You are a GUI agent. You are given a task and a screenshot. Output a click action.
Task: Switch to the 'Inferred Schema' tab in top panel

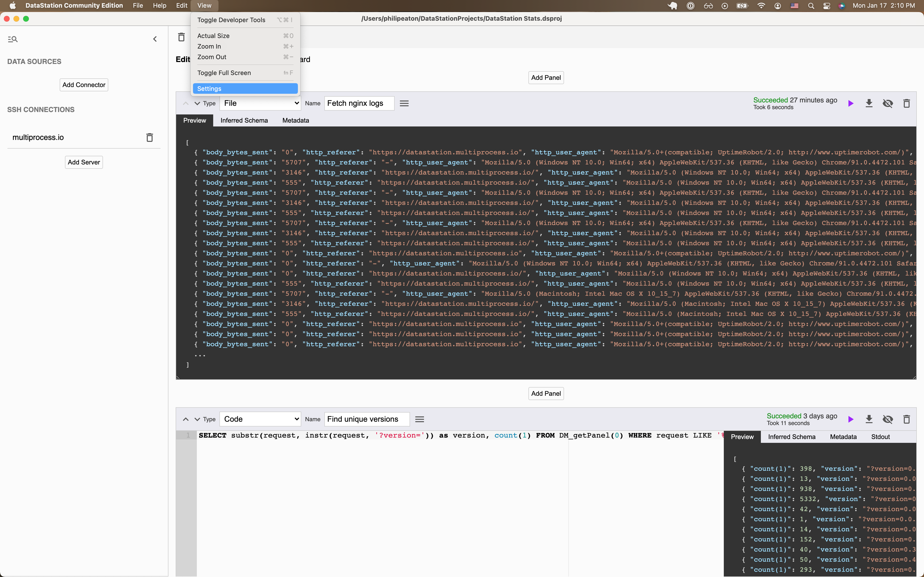click(245, 120)
